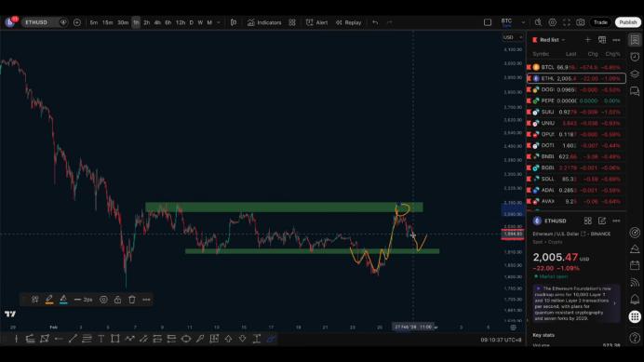Redo the last chart action
Viewport: 644px width, 362px height.
[x=389, y=22]
